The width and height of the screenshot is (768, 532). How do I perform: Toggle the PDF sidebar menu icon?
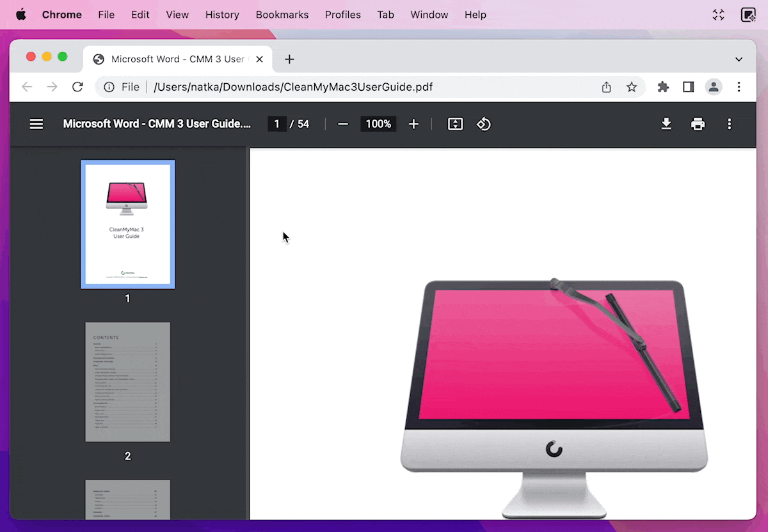click(x=36, y=124)
